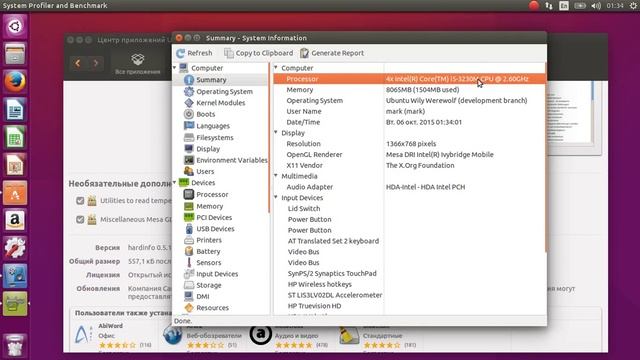Collapse the Computer group in details pane

[276, 68]
